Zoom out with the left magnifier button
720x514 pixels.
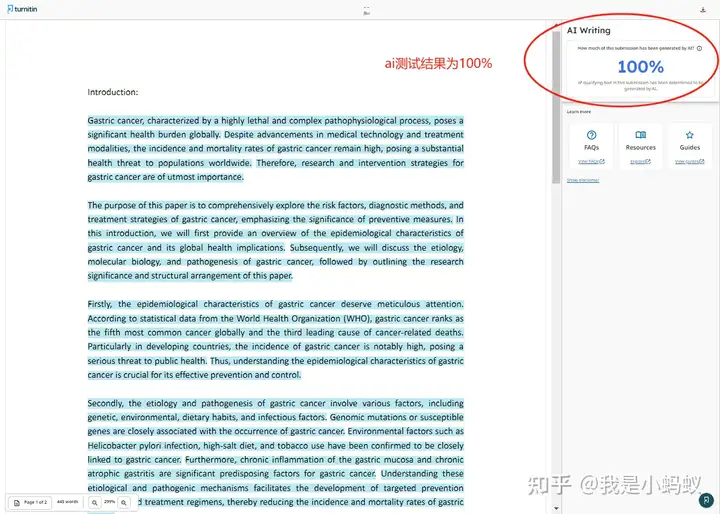95,503
